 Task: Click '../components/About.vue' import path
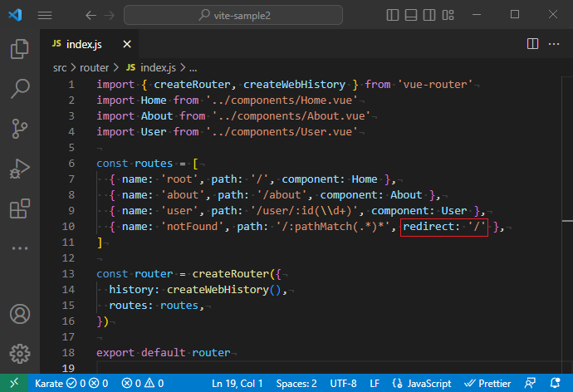point(291,115)
